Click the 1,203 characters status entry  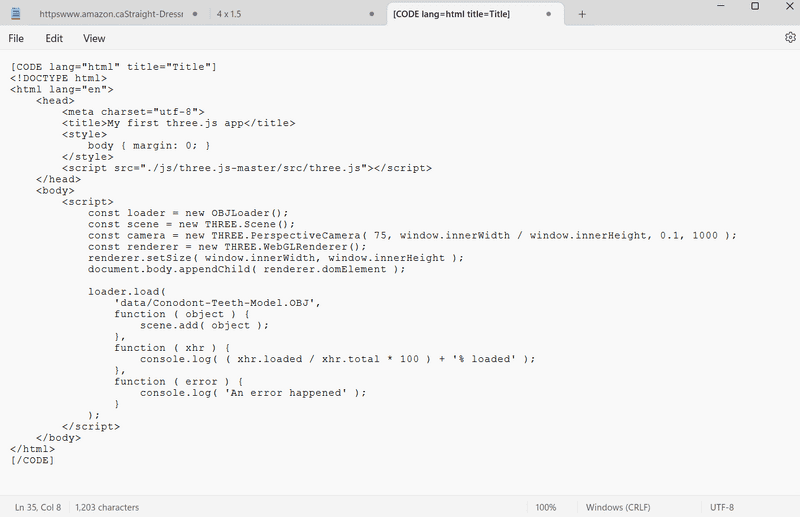107,507
